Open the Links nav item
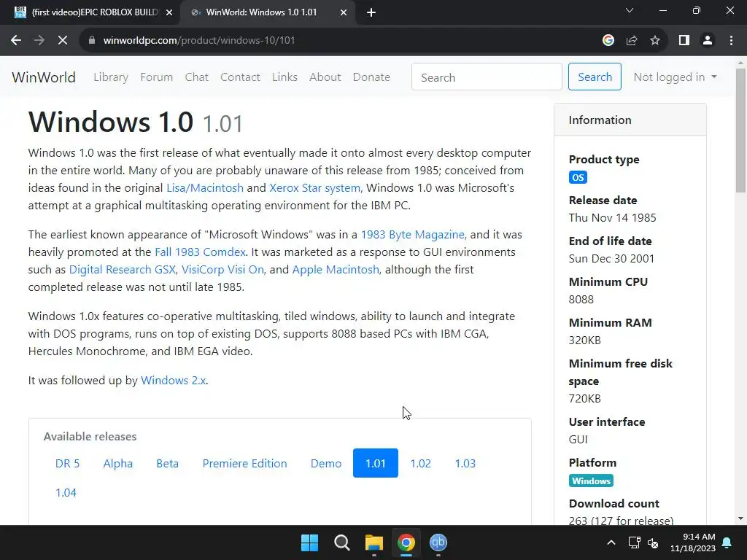This screenshot has height=560, width=747. 285,77
